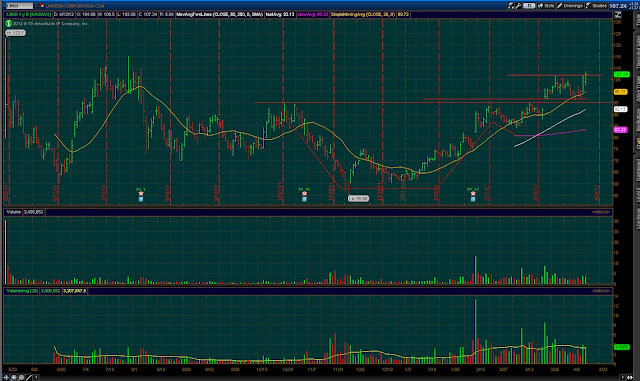Select the trendline drawing tool icon
Screen dimensions: 640x381
pyautogui.click(x=29, y=377)
